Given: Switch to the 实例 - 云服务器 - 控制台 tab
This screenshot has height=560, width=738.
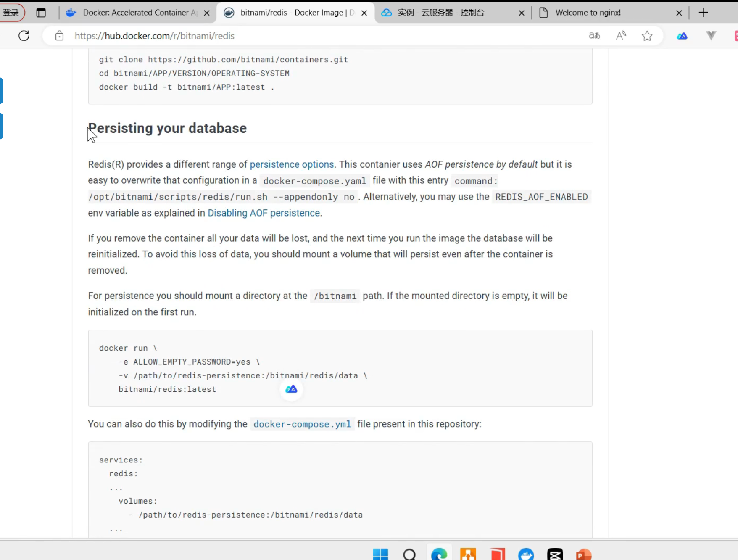Looking at the screenshot, I should [x=453, y=13].
